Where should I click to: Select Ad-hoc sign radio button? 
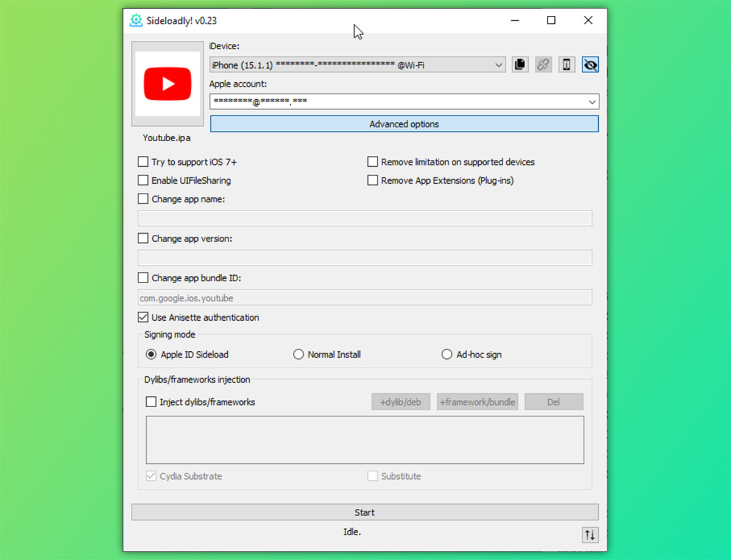click(447, 354)
